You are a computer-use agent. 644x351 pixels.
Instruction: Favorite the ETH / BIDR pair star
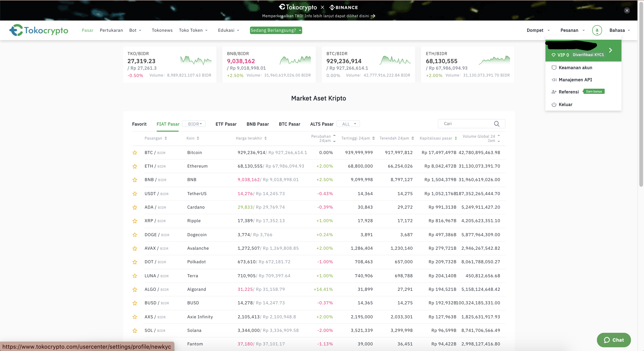click(x=135, y=166)
